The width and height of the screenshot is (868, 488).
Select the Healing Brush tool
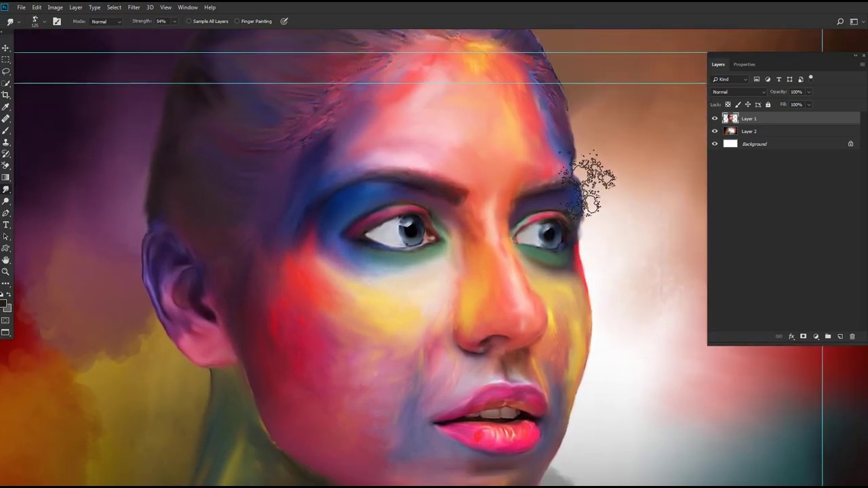5,119
